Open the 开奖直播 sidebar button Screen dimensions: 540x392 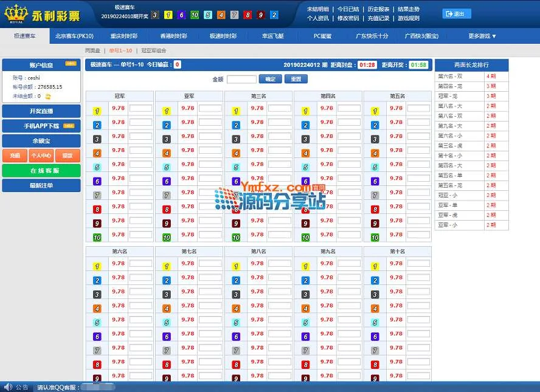[41, 111]
